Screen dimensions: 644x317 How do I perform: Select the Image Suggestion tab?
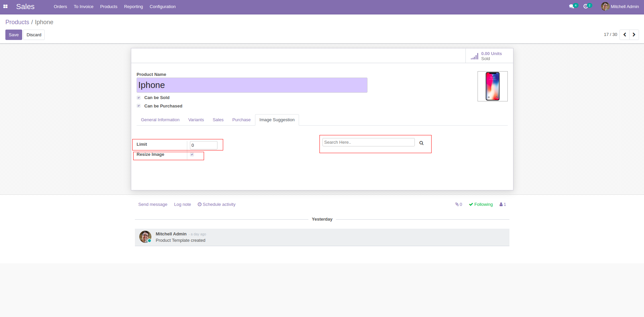pyautogui.click(x=277, y=120)
